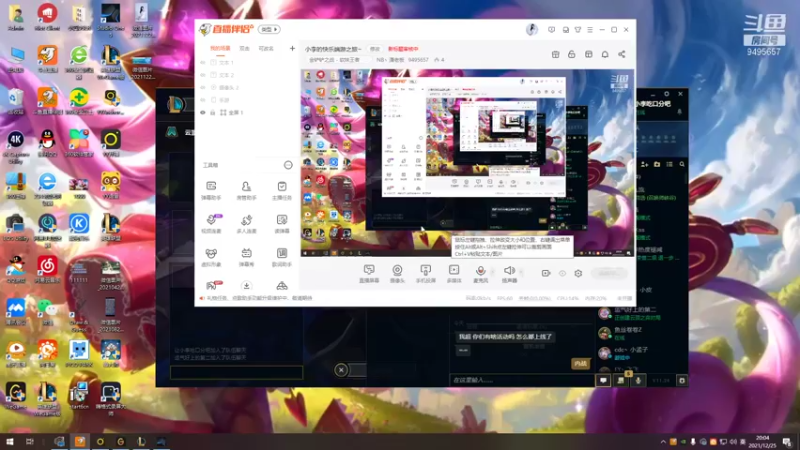The height and width of the screenshot is (450, 800).
Task: Click League of Legends taskbar icon
Action: pos(141,441)
